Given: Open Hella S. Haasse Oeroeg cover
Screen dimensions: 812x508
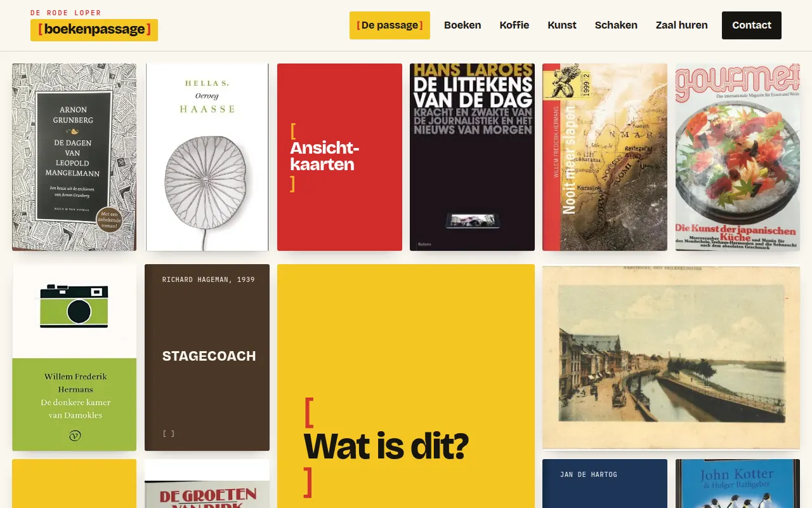Looking at the screenshot, I should click(x=207, y=157).
